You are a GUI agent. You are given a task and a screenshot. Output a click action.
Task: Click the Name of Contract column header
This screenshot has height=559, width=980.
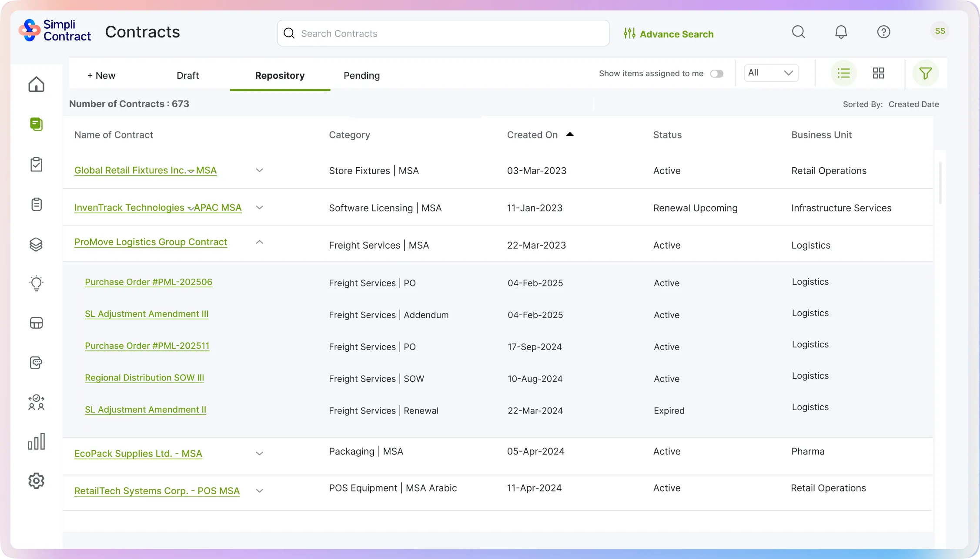[x=114, y=135]
